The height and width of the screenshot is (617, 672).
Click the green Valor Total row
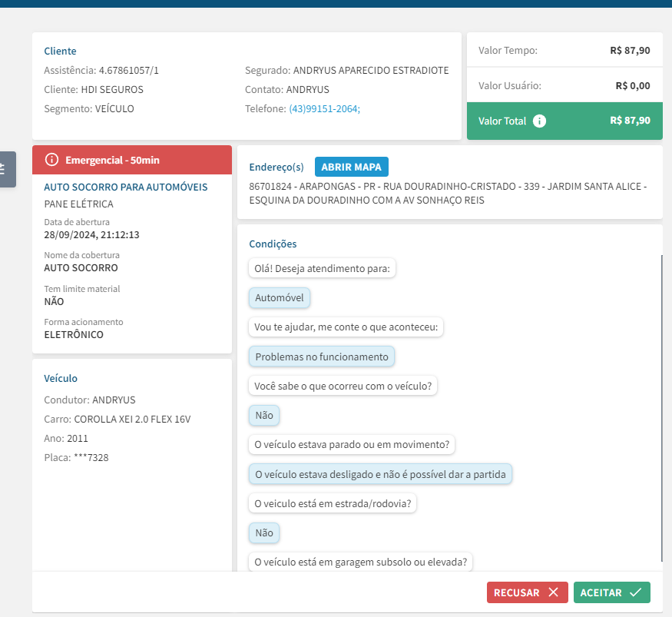point(564,121)
